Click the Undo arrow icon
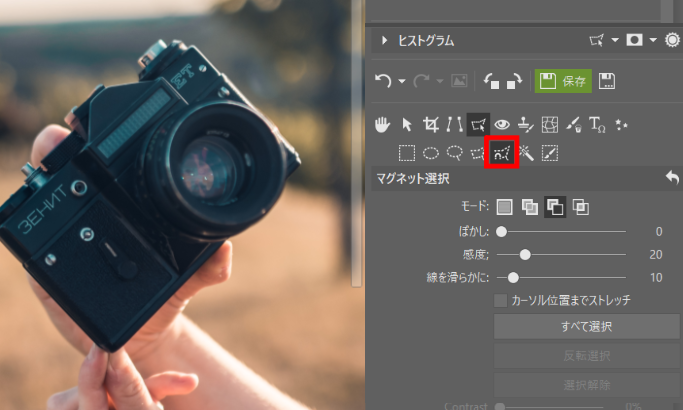 coord(383,81)
